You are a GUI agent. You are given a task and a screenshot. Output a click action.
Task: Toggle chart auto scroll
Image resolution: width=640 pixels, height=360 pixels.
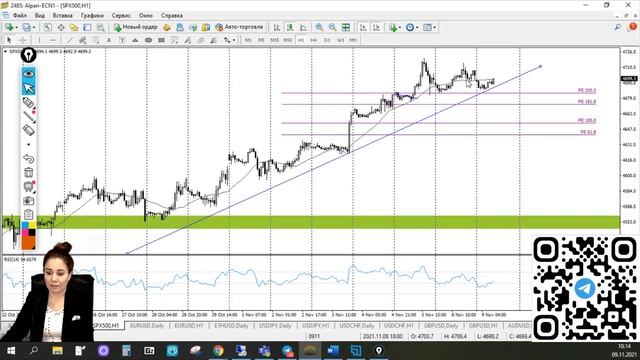(x=362, y=27)
